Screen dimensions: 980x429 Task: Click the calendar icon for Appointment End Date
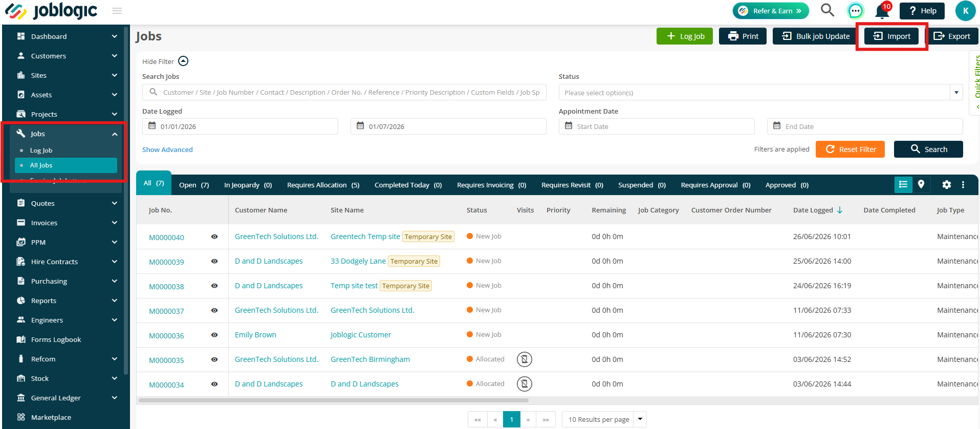coord(777,126)
